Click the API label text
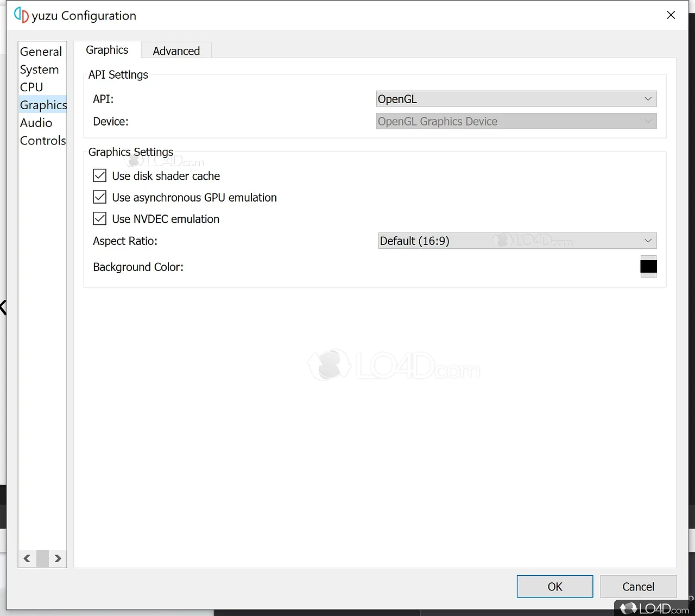695x616 pixels. click(103, 99)
